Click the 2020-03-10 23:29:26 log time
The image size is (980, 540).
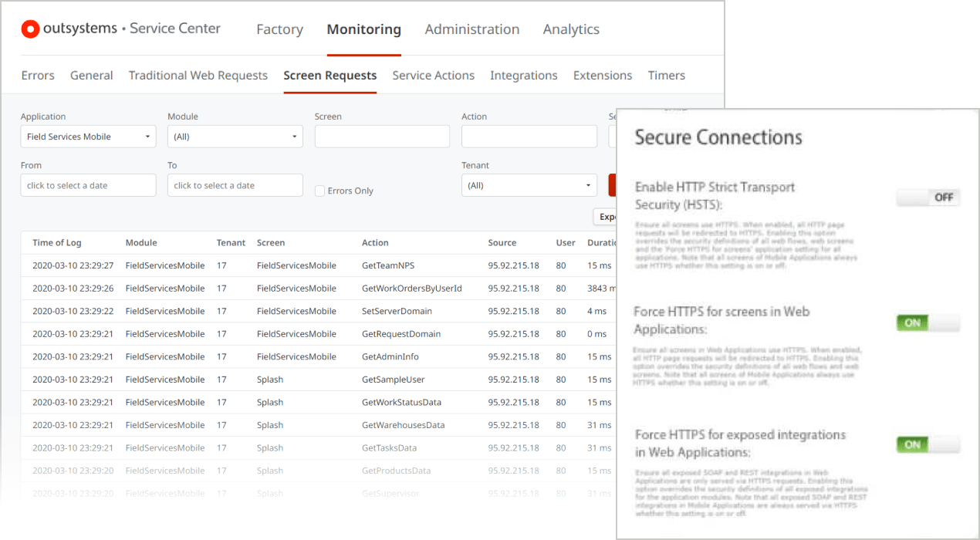click(x=73, y=289)
